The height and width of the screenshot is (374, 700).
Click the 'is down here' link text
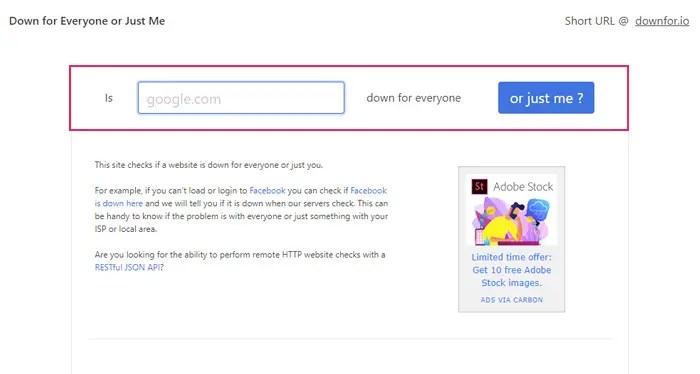point(119,204)
